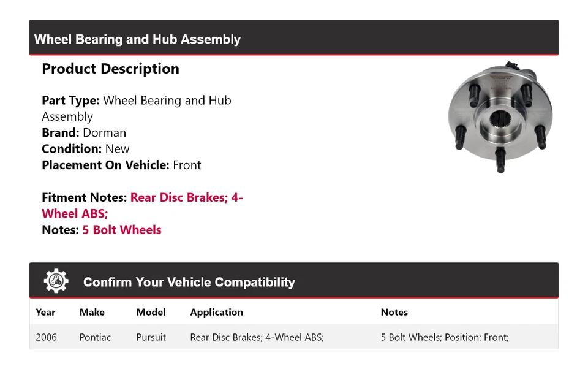
Task: Click the Condition: New line
Action: (86, 149)
